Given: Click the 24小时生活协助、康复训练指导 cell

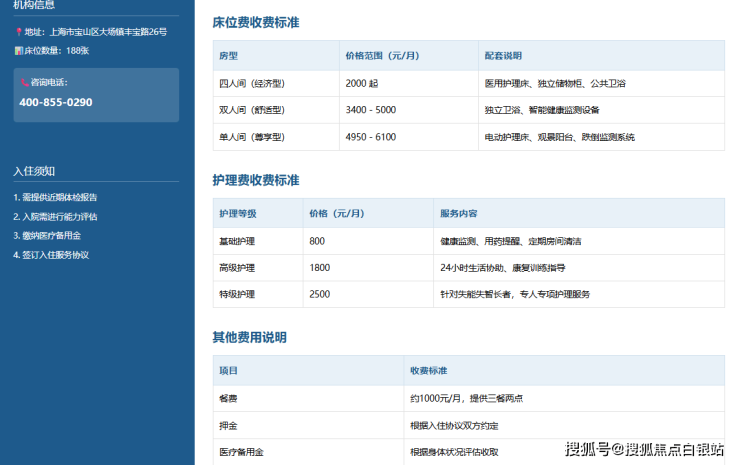Looking at the screenshot, I should pos(579,268).
